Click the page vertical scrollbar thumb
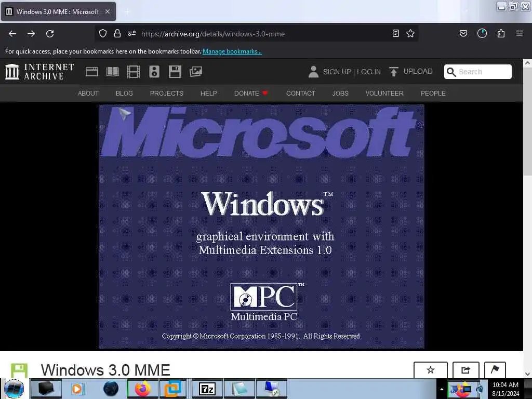The height and width of the screenshot is (399, 532). (x=527, y=122)
